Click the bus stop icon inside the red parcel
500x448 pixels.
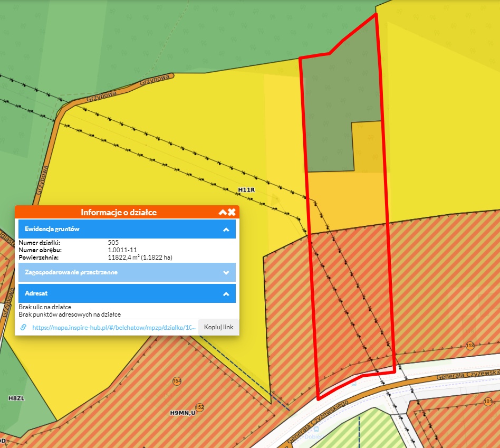click(x=353, y=384)
